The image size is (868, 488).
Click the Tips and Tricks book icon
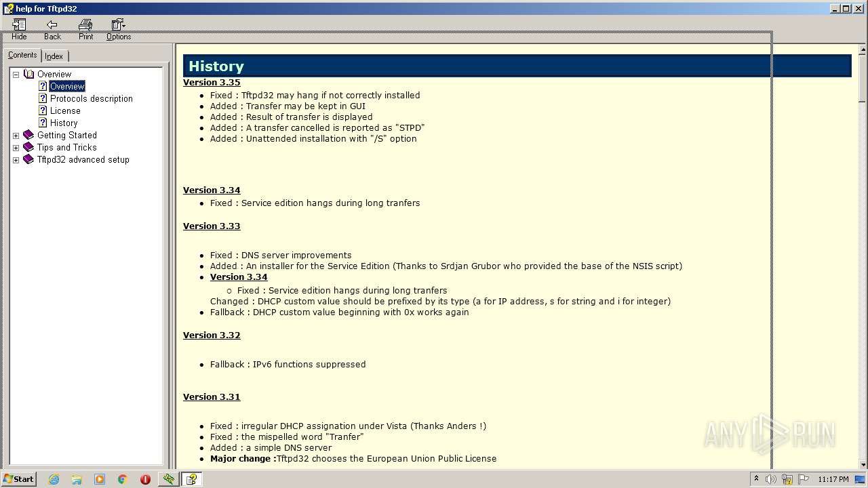28,147
